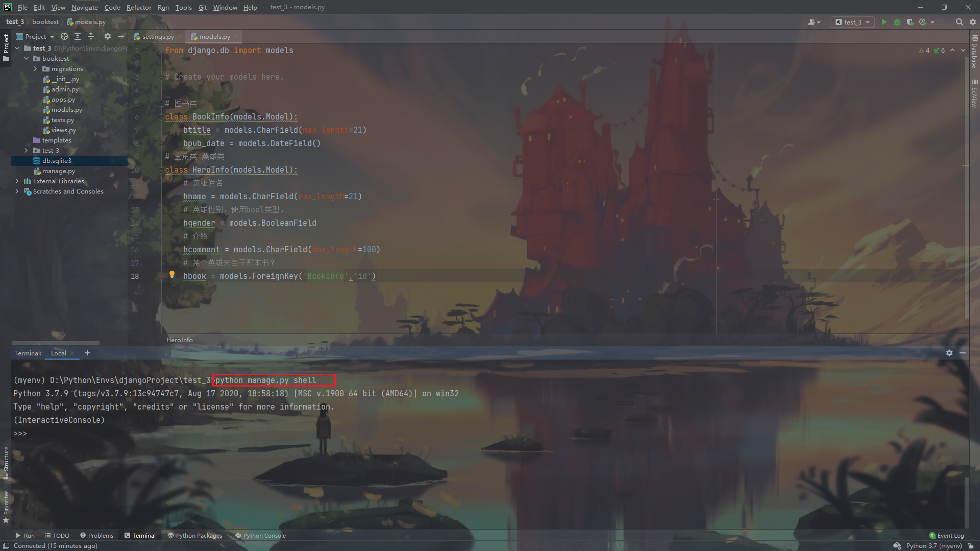The image size is (980, 551).
Task: Expand all in Project panel
Action: pyautogui.click(x=78, y=36)
